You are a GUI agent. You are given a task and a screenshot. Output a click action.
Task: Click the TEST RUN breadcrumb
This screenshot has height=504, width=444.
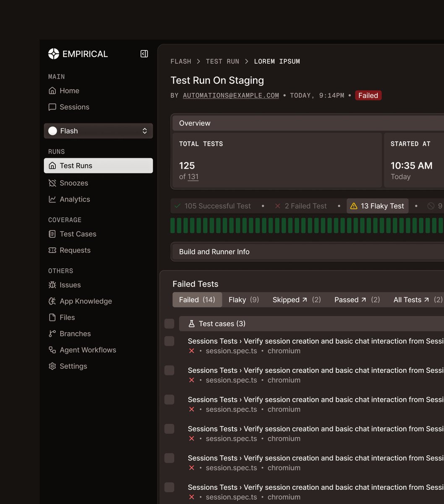pyautogui.click(x=222, y=61)
